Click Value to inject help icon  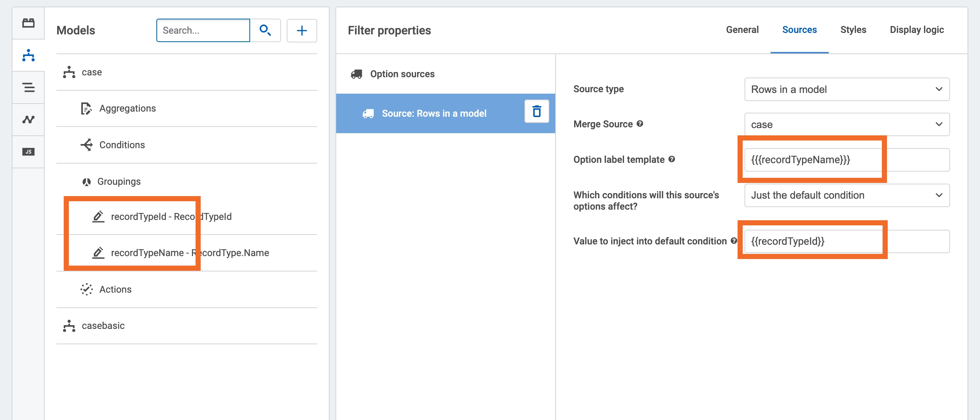click(x=734, y=241)
